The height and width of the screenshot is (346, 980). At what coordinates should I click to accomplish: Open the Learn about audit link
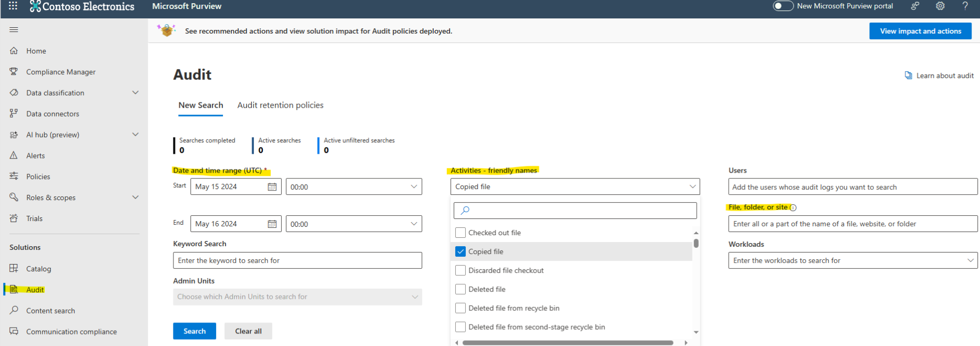pyautogui.click(x=945, y=76)
